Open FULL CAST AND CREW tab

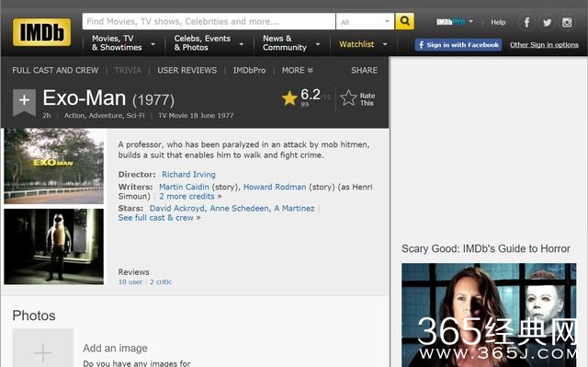click(55, 70)
